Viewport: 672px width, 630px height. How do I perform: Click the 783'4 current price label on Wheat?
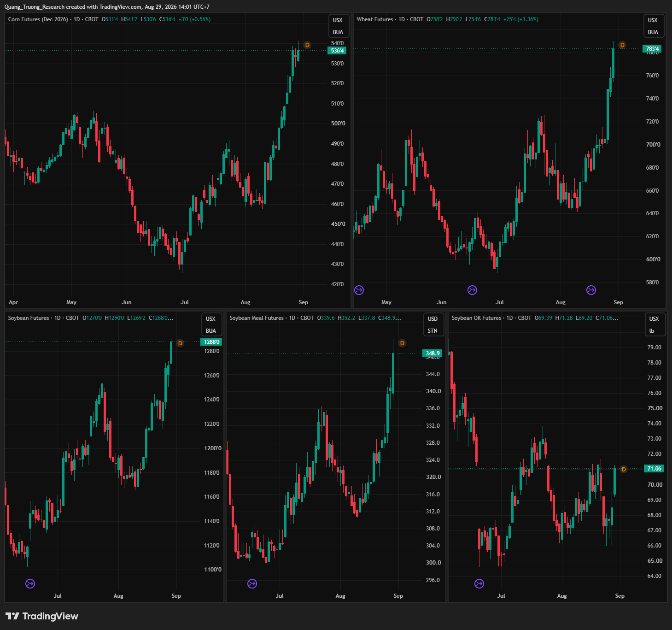(x=652, y=49)
